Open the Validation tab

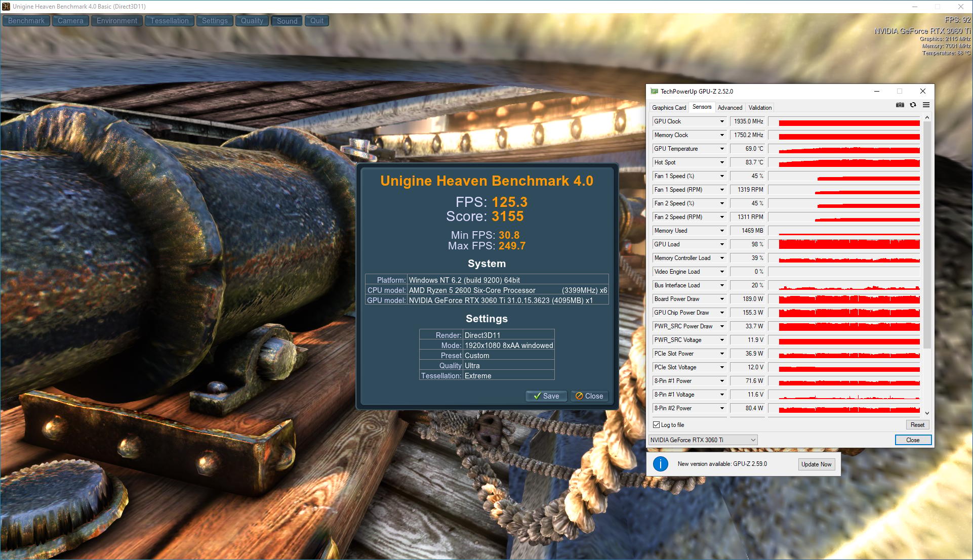pyautogui.click(x=760, y=108)
